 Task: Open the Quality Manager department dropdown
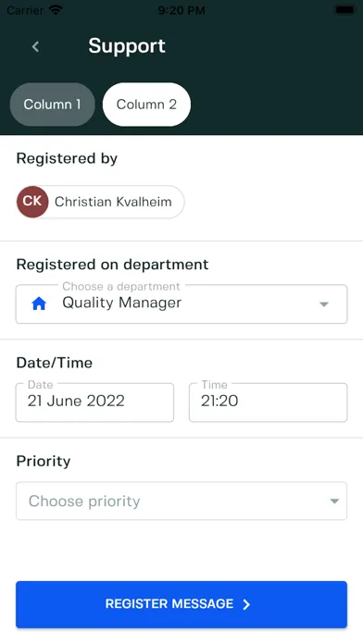coord(181,303)
